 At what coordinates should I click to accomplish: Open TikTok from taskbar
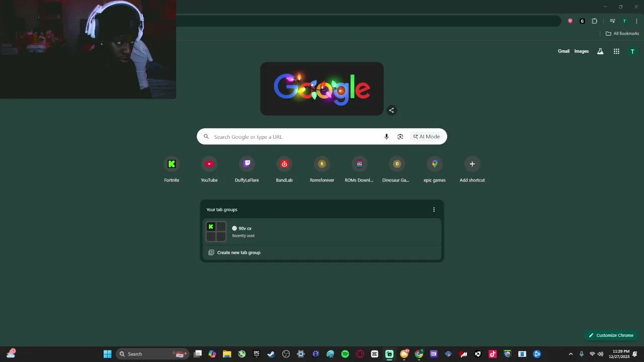click(x=493, y=354)
